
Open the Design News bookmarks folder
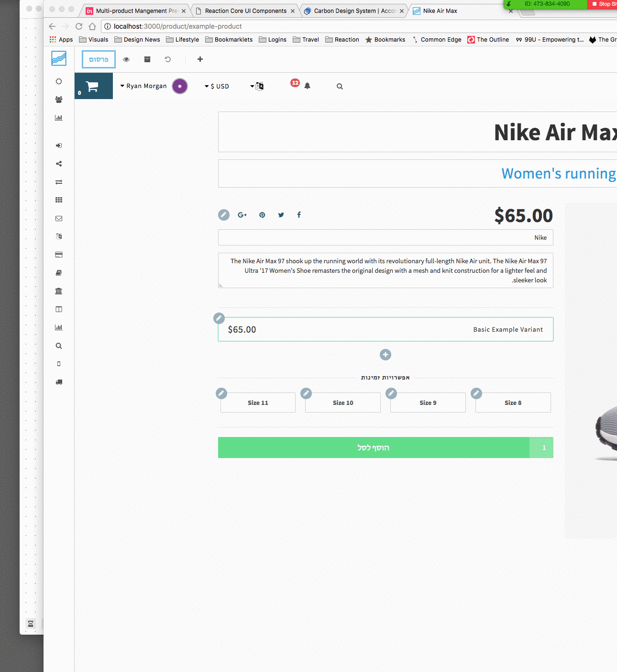pyautogui.click(x=137, y=40)
